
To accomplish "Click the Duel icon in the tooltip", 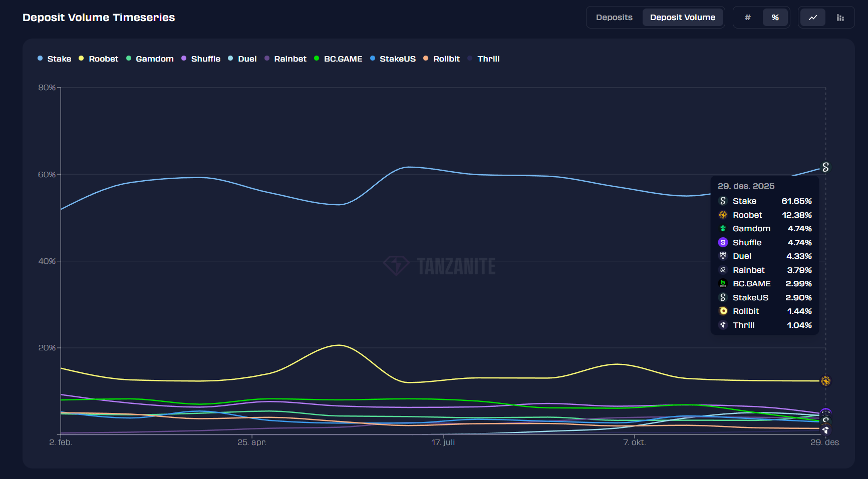I will (723, 256).
